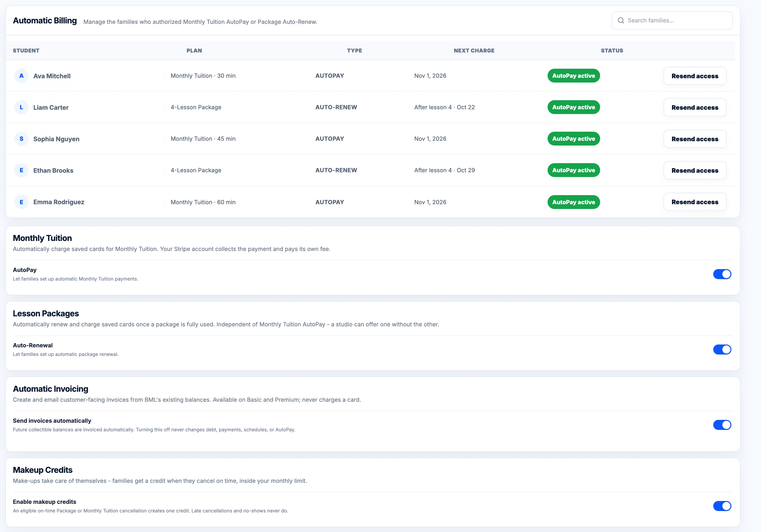Click the Makeup Credits section heading
The image size is (761, 532).
coord(43,470)
